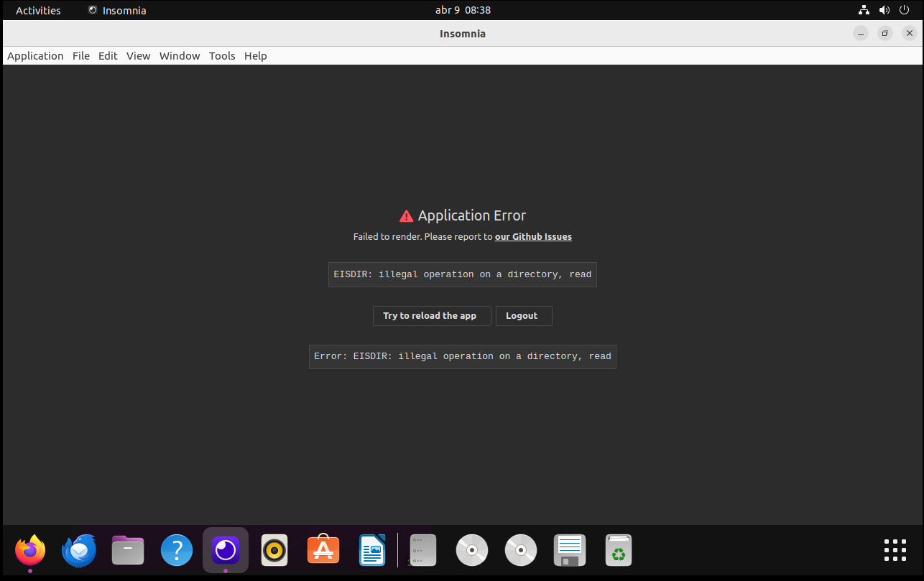The width and height of the screenshot is (924, 581).
Task: Open the Help menu
Action: [x=255, y=56]
